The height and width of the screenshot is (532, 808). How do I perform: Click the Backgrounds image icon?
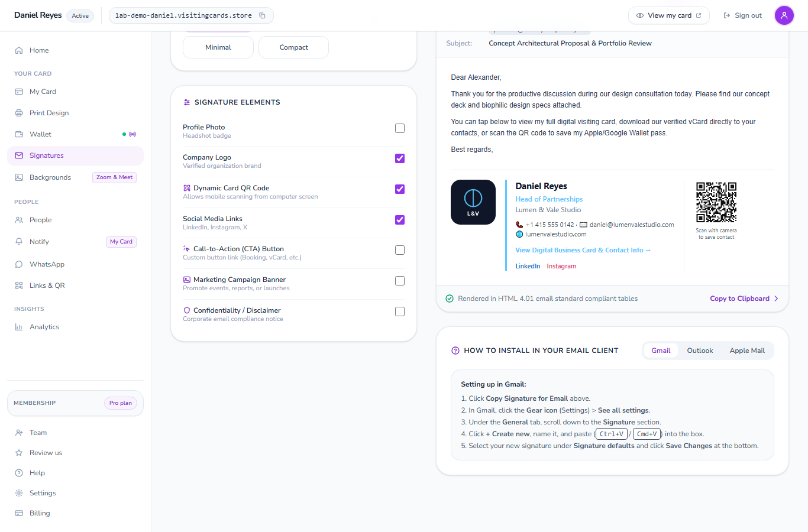19,177
